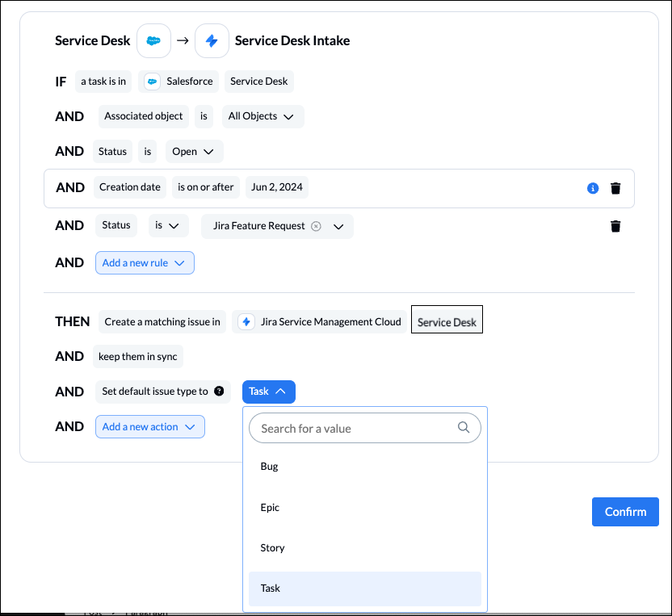The height and width of the screenshot is (616, 672).
Task: Click the Jun 2, 2024 date value
Action: 277,187
